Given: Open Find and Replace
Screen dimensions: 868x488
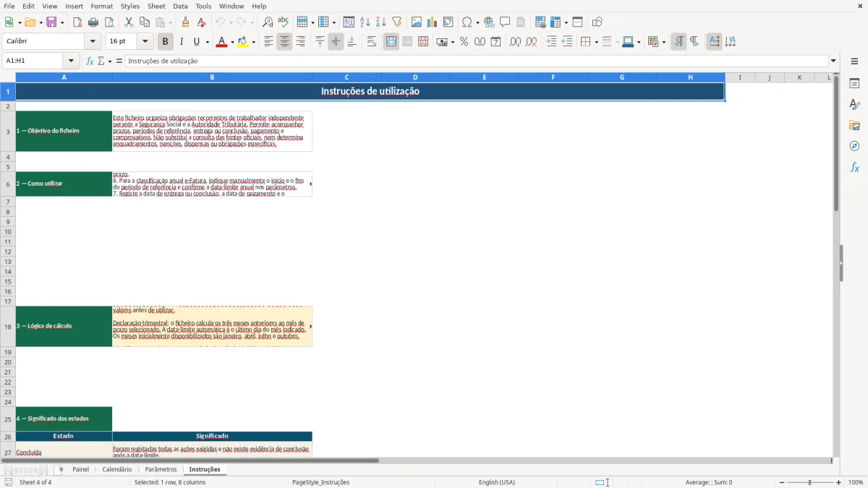Looking at the screenshot, I should click(268, 22).
